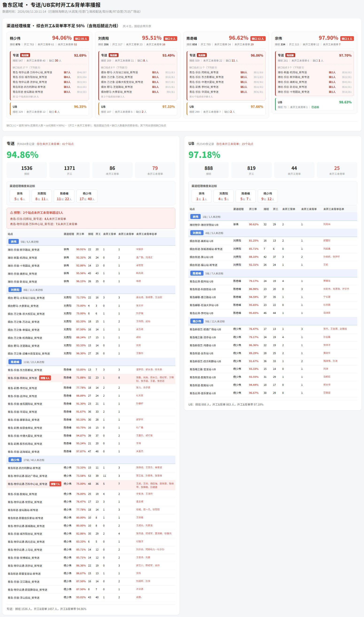Click the 预警 7人 badge on 万科中心站 row

tap(55, 484)
